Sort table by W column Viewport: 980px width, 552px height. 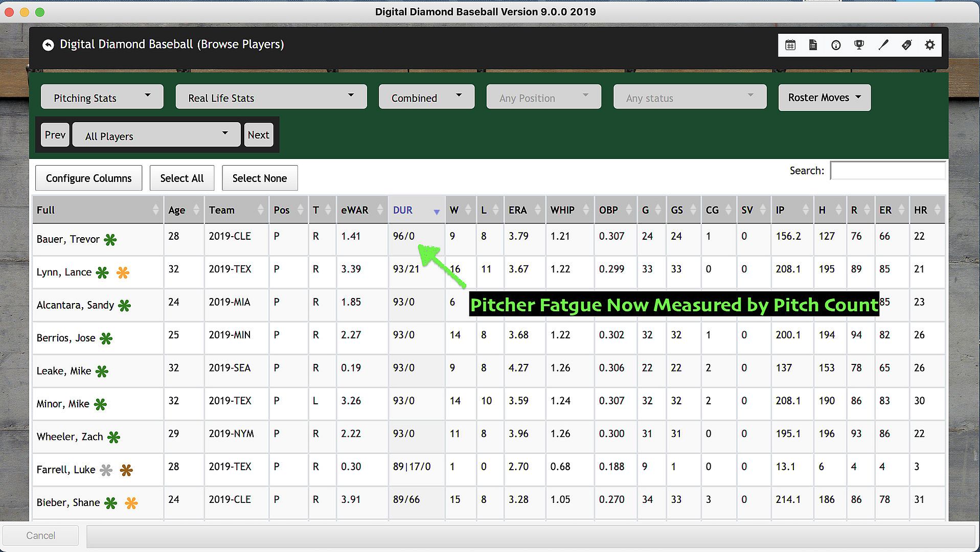coord(460,210)
